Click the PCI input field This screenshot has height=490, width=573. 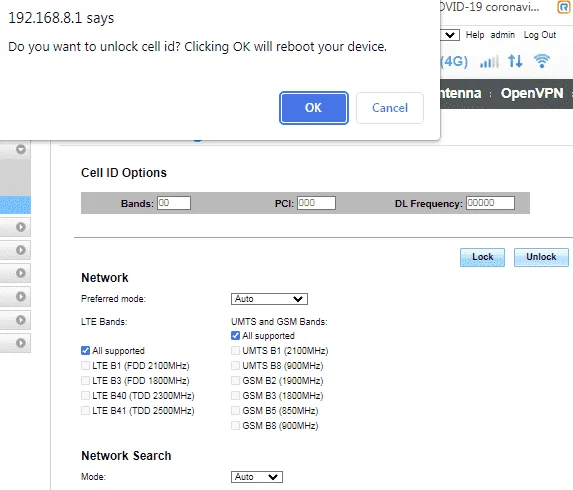pos(316,203)
